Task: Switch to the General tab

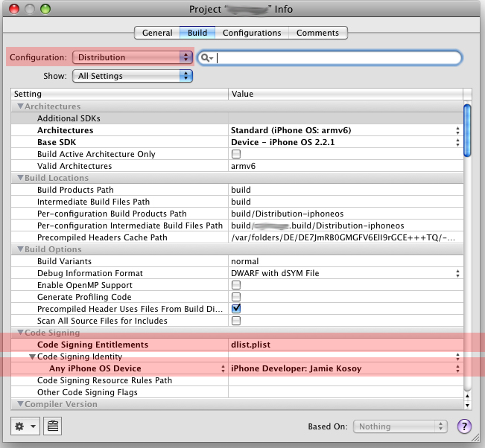Action: (x=157, y=33)
